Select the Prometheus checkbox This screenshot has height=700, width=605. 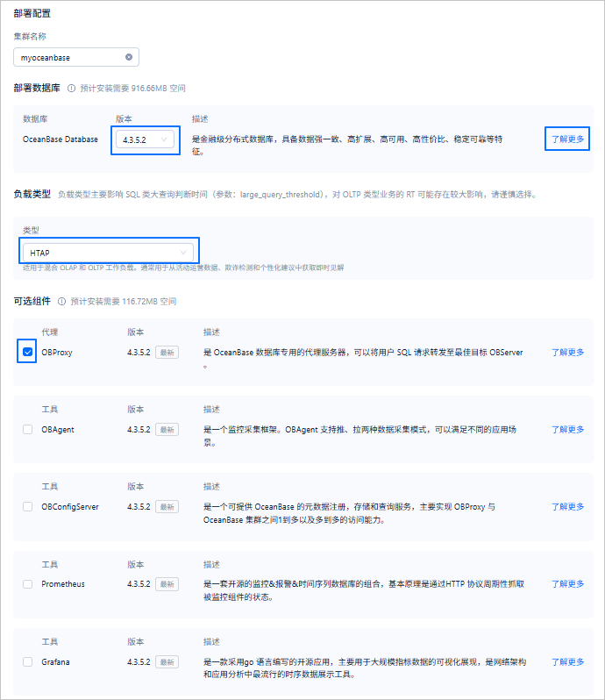click(28, 584)
